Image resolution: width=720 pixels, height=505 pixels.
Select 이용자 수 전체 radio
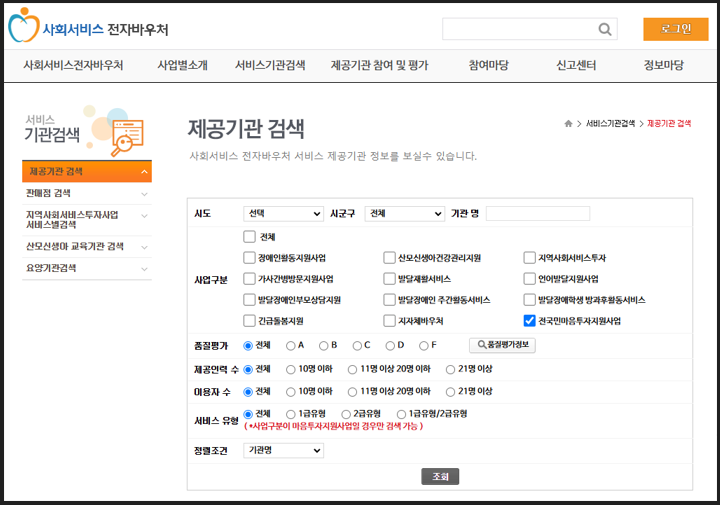(x=248, y=392)
